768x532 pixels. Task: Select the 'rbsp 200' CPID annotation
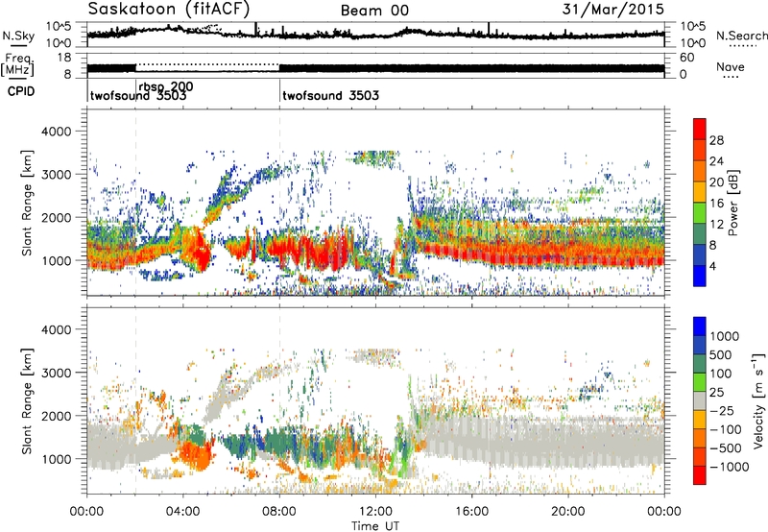[x=166, y=86]
